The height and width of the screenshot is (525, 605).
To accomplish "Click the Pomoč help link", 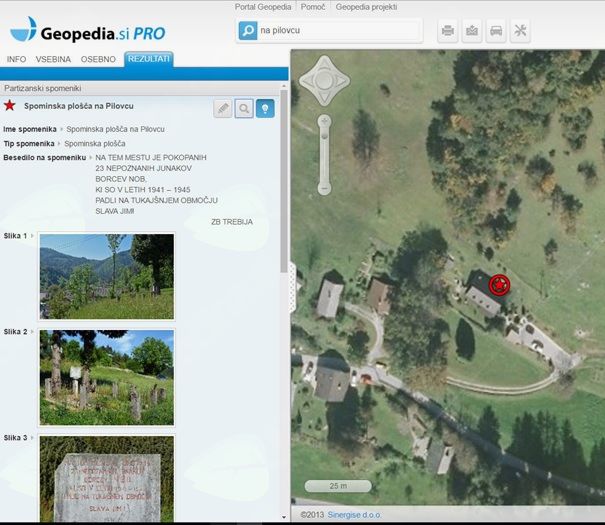I will [x=313, y=7].
